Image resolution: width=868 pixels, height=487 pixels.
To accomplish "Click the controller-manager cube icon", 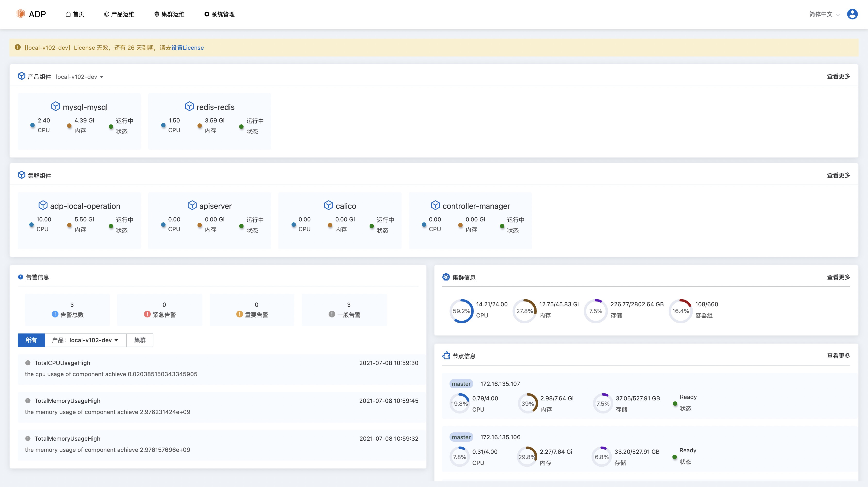I will 435,205.
